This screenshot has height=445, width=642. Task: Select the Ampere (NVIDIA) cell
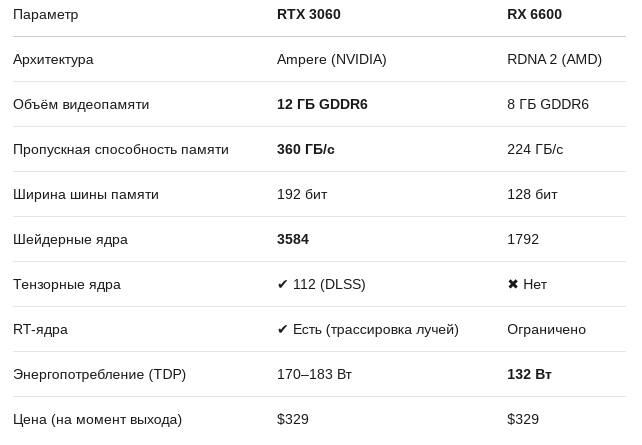click(331, 60)
